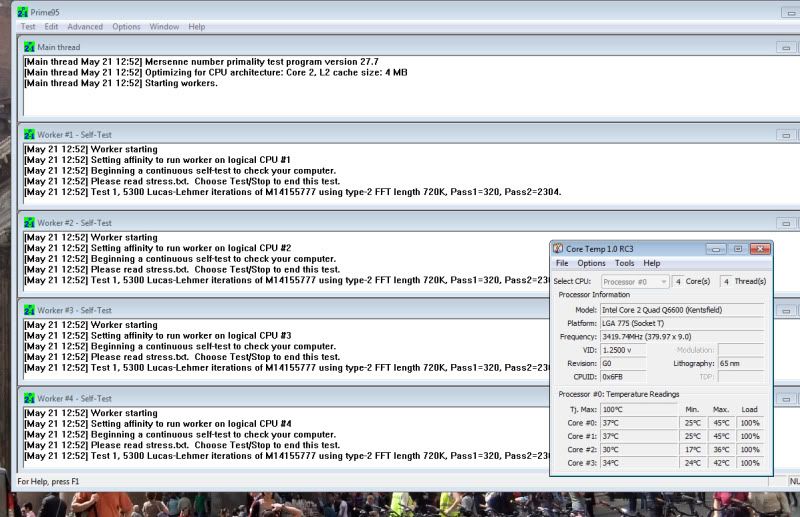Click the Worker #2 Self-Test window icon
The height and width of the screenshot is (517, 800).
pos(29,222)
